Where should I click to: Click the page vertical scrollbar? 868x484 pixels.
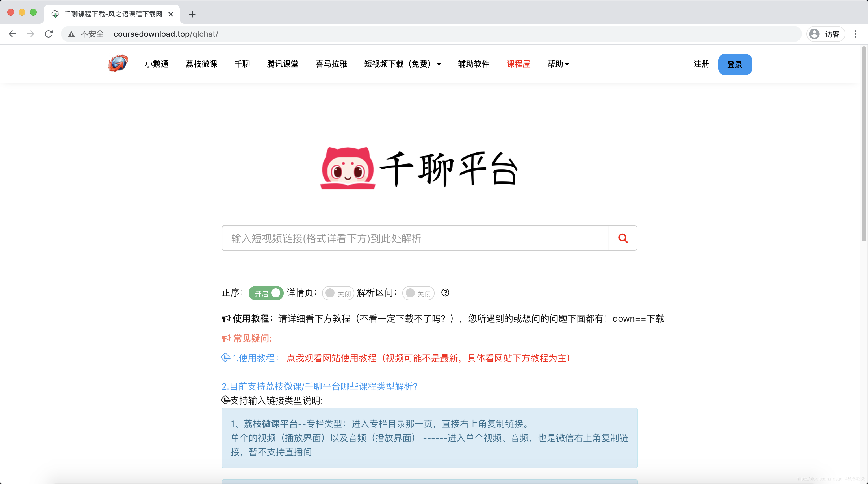pyautogui.click(x=864, y=144)
